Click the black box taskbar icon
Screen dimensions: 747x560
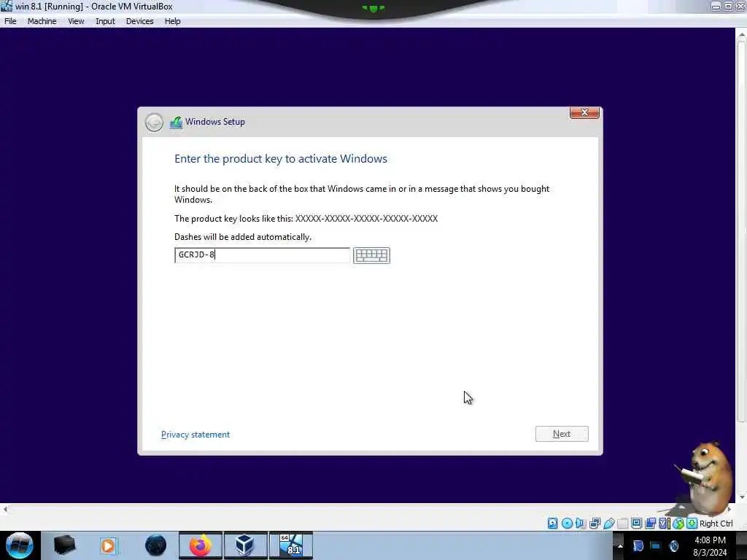click(64, 545)
